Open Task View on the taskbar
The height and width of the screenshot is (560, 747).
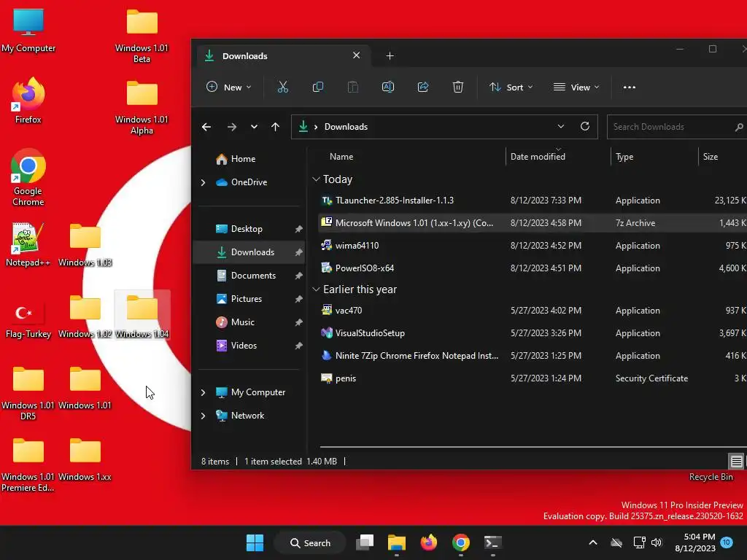click(365, 542)
